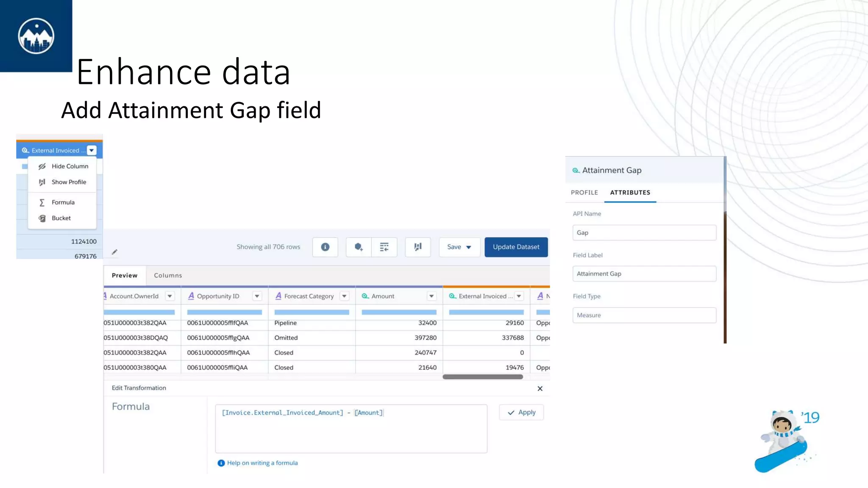Click inside the formula editor text area
Screen dimensions: 868x488
(351, 429)
